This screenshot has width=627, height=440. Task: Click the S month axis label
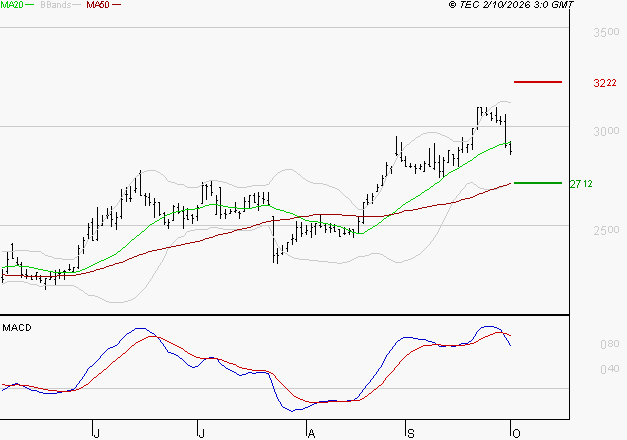click(x=411, y=433)
